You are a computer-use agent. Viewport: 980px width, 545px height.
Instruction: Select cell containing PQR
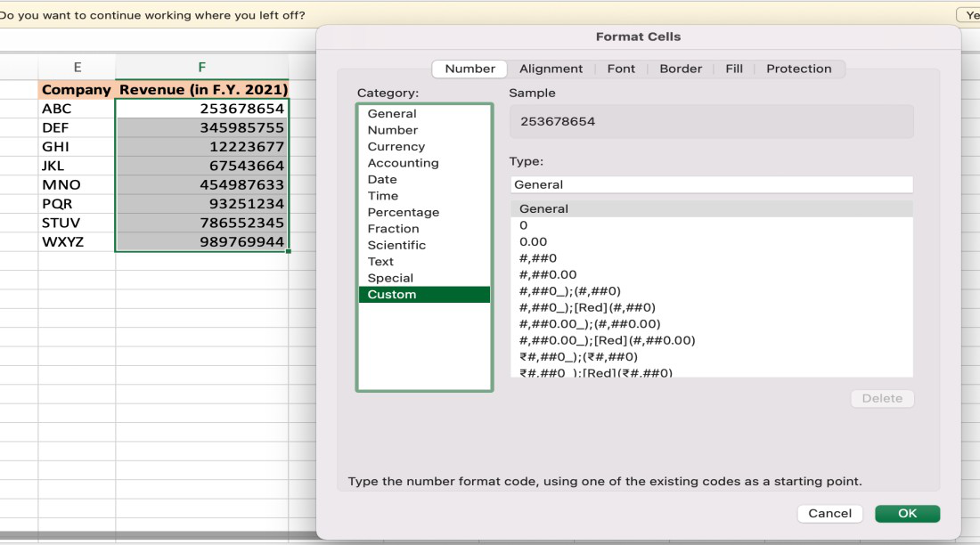(x=77, y=204)
